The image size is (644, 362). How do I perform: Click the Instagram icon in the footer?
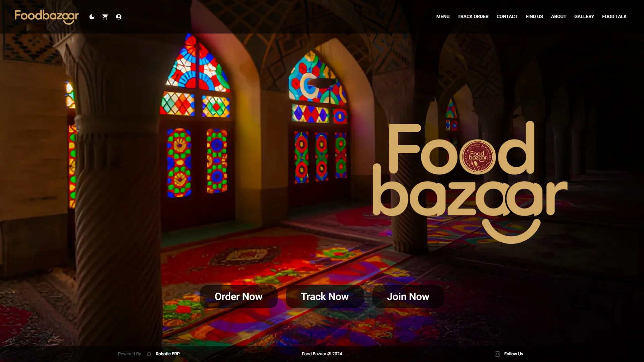497,354
